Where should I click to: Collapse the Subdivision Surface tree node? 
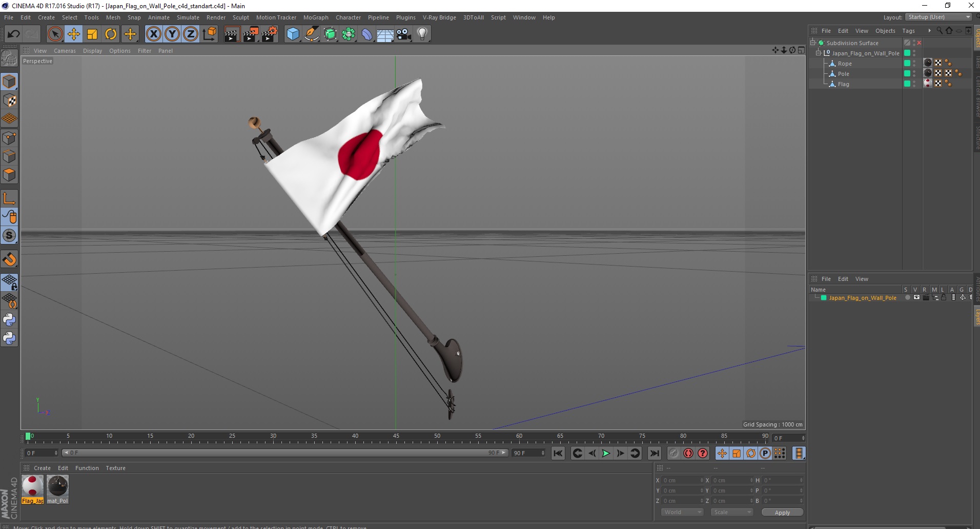point(813,43)
